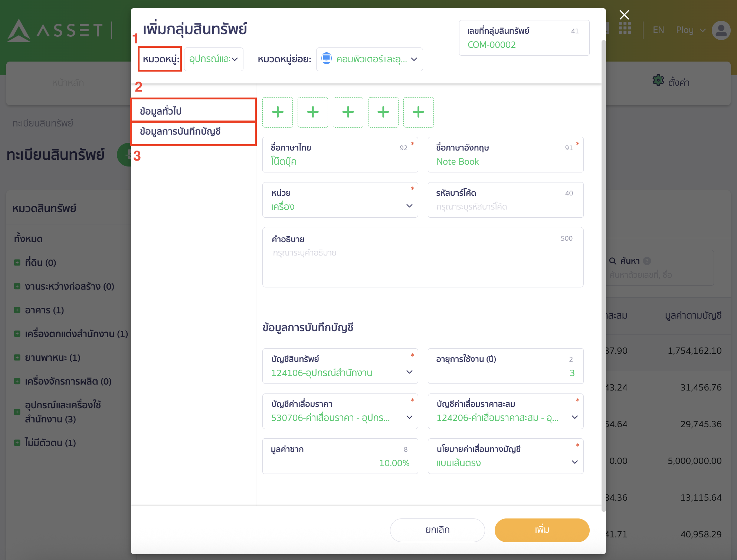Open the หน่วย unit dropdown

[340, 200]
